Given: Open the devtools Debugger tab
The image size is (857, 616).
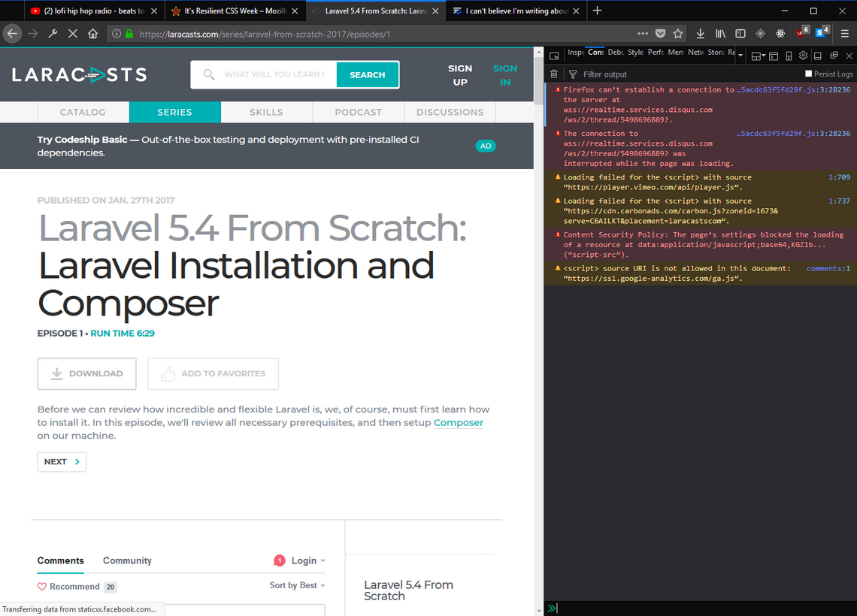Looking at the screenshot, I should tap(616, 53).
